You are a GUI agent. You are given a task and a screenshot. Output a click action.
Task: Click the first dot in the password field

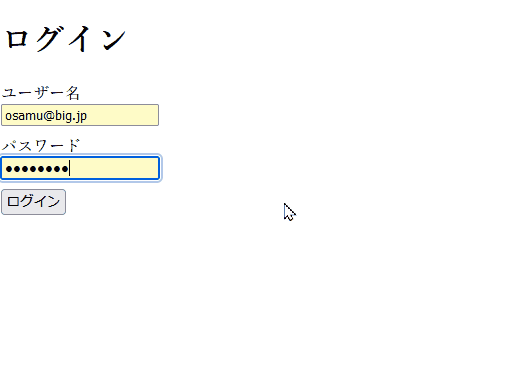(9, 169)
